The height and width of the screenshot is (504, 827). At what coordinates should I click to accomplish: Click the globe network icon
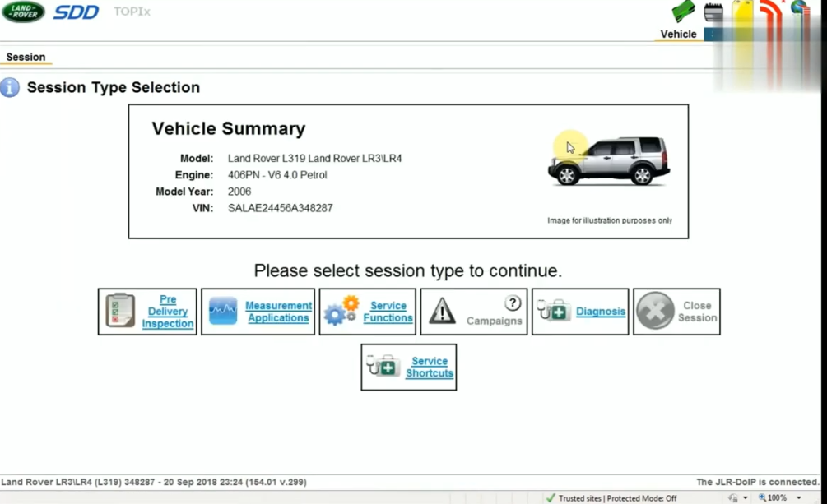[x=800, y=11]
